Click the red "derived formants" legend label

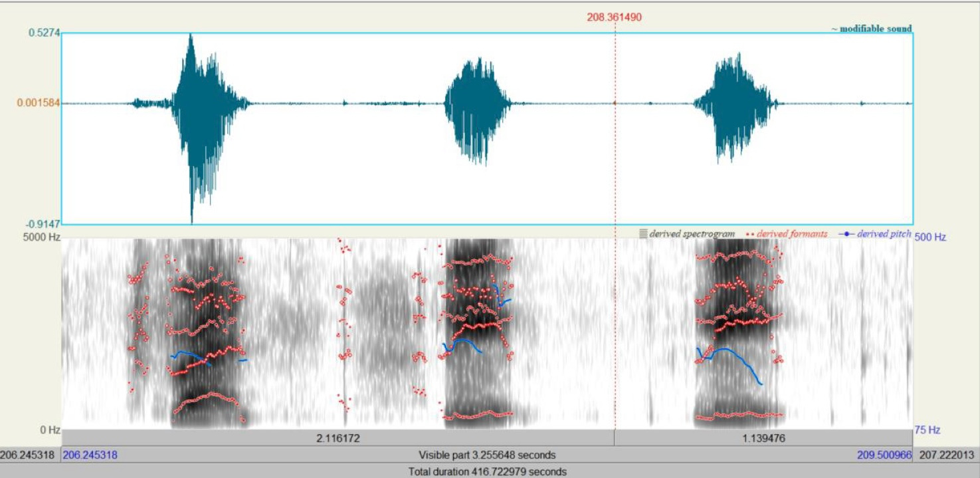(791, 234)
